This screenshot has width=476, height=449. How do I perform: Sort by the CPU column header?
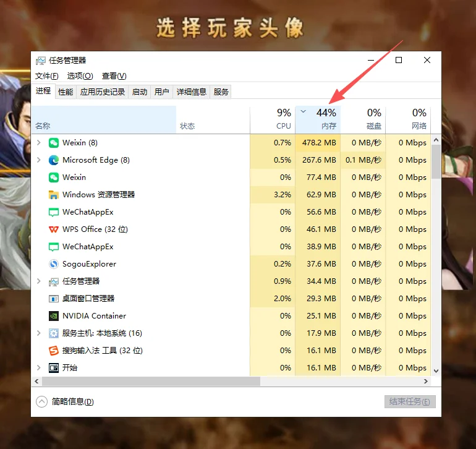tap(272, 120)
